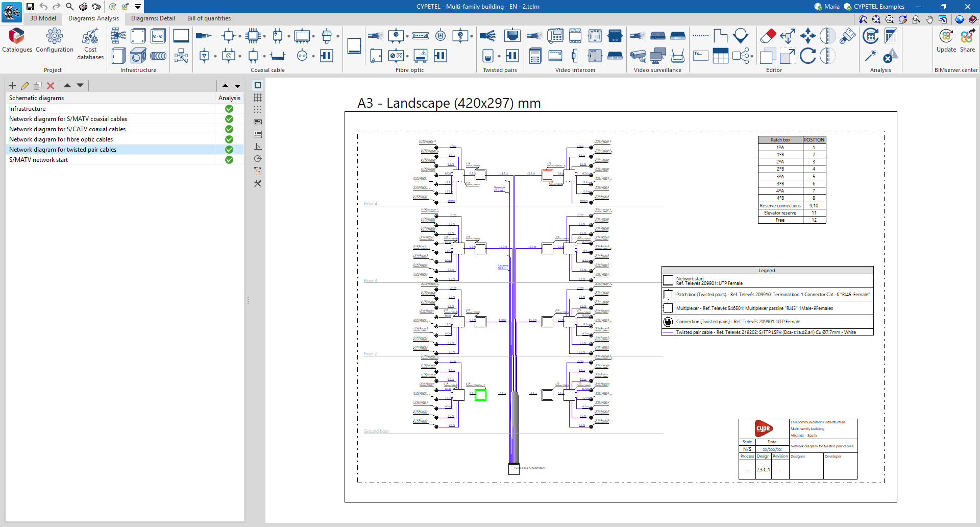Toggle the square frame icon in side toolbar
Screen dimensions: 980x527
click(258, 85)
